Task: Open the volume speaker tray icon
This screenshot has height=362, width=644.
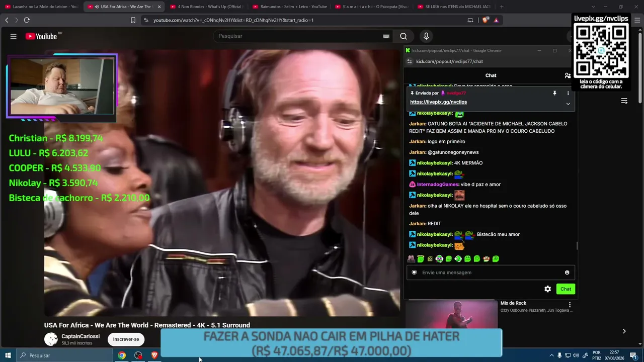Action: (x=576, y=355)
